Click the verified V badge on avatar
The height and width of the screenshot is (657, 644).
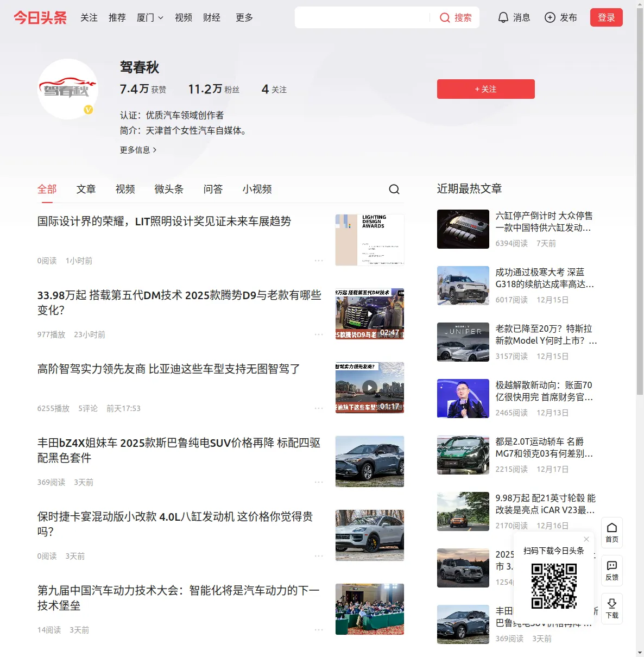[x=89, y=110]
